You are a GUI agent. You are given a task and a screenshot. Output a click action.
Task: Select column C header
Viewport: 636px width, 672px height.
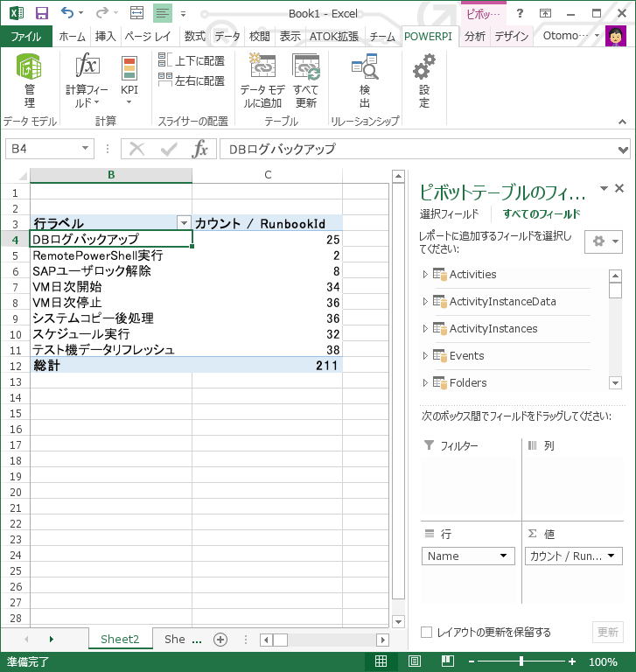click(x=268, y=174)
